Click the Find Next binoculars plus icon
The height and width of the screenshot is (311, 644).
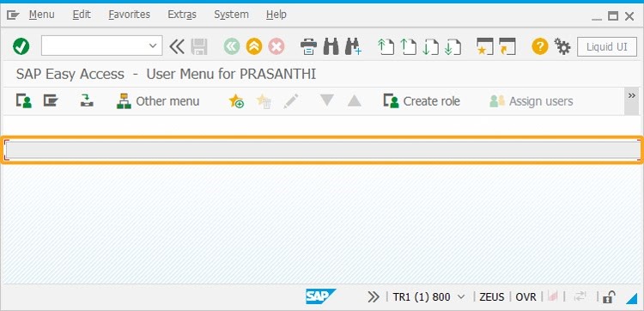tap(353, 46)
